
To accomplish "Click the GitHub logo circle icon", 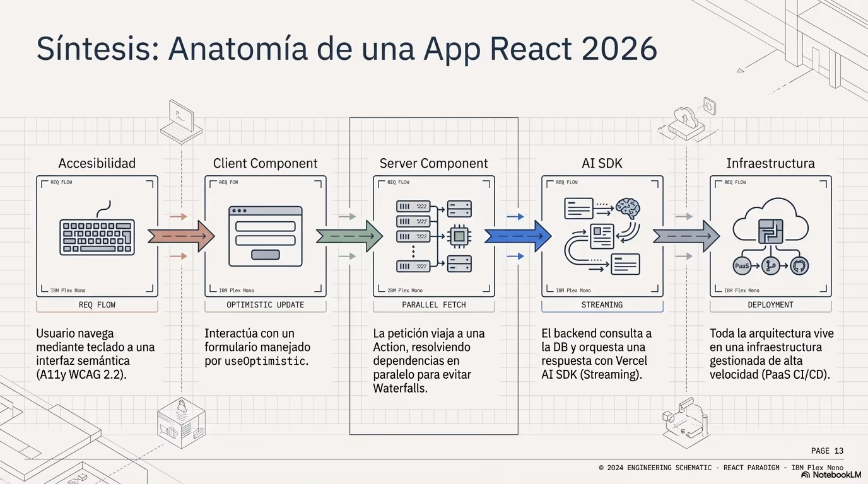I will tap(799, 266).
